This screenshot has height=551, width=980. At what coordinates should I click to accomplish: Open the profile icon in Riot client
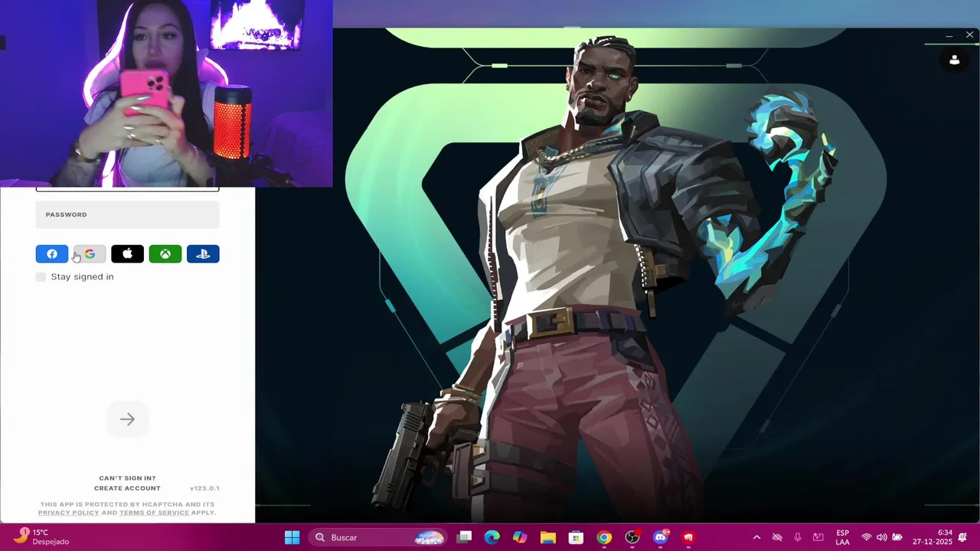coord(954,60)
